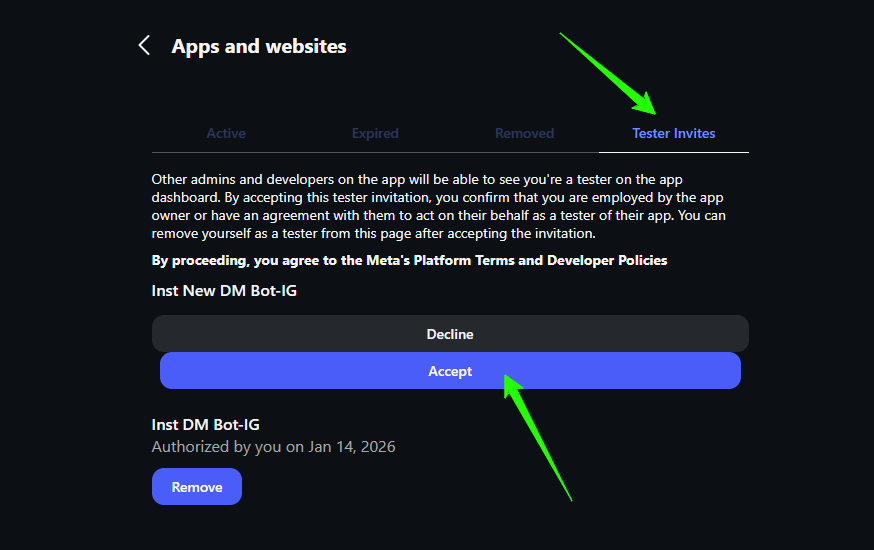Click the back arrow icon
The height and width of the screenshot is (550, 874).
145,46
